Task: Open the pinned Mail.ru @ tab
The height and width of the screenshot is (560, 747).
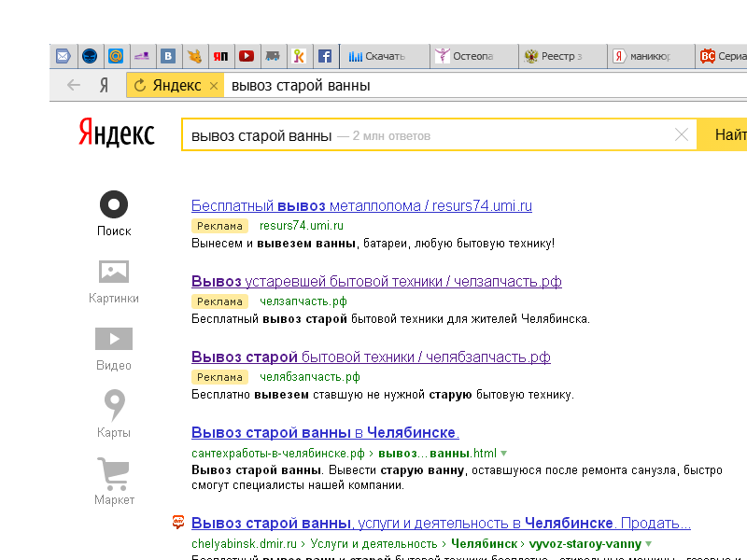Action: point(116,56)
